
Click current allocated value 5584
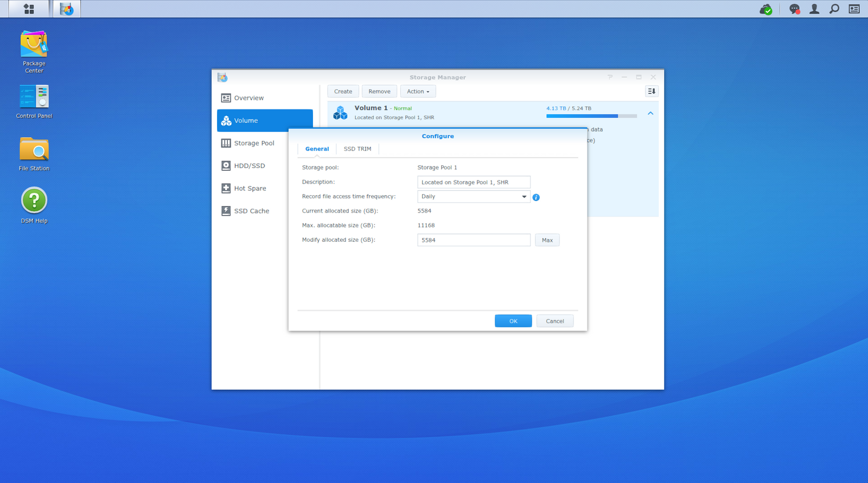coord(424,211)
